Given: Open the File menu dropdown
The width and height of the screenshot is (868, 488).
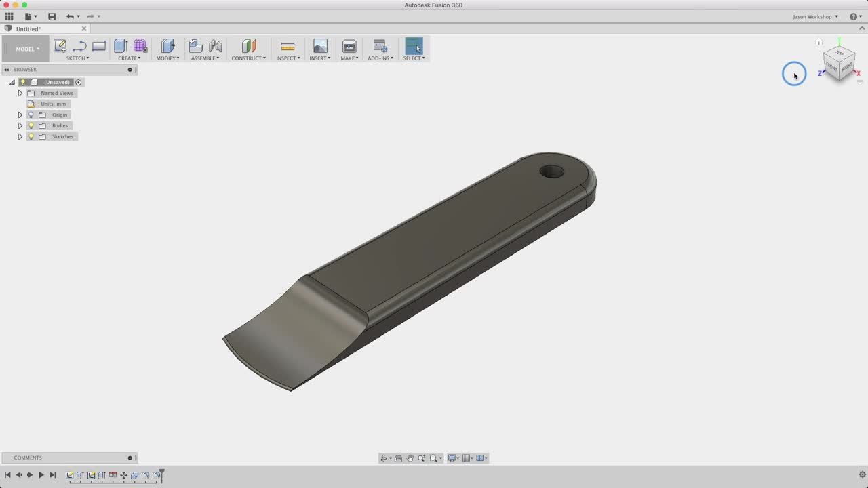Looking at the screenshot, I should (x=31, y=16).
